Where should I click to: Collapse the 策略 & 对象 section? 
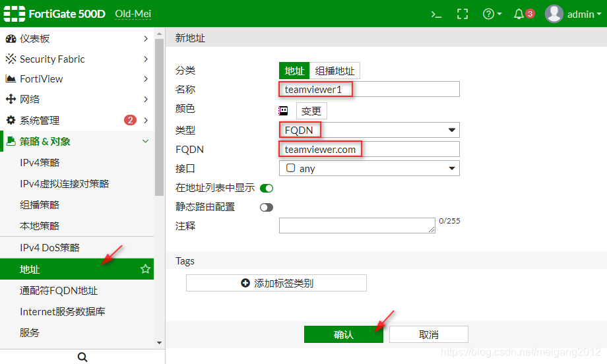[146, 141]
